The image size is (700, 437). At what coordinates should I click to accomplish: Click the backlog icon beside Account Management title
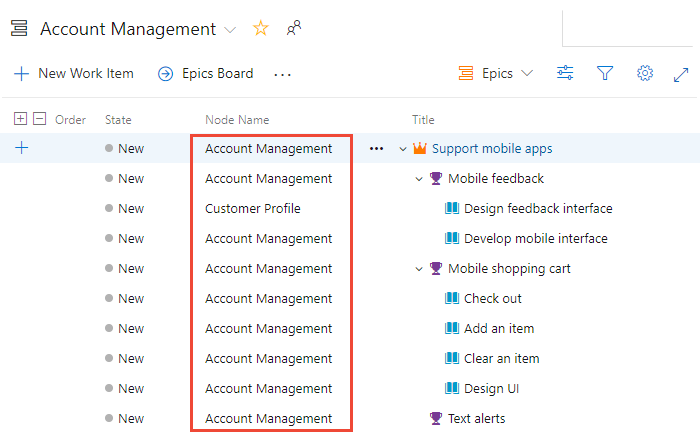point(19,29)
